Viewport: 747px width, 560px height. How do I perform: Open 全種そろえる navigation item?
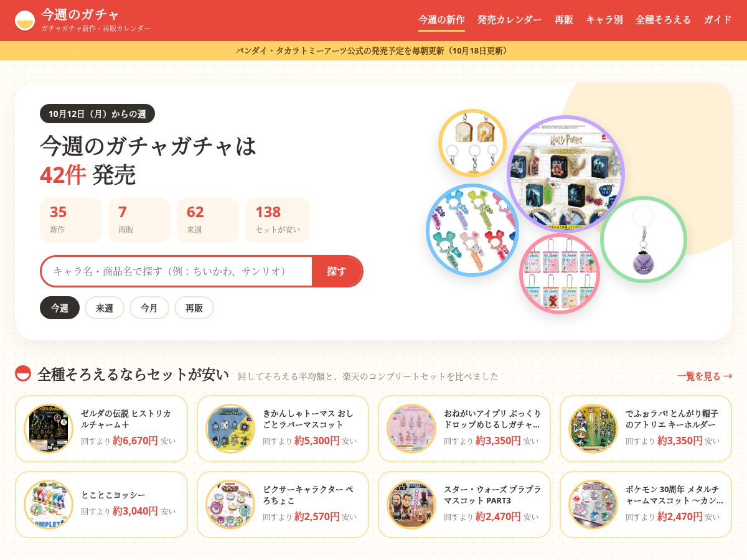coord(664,20)
